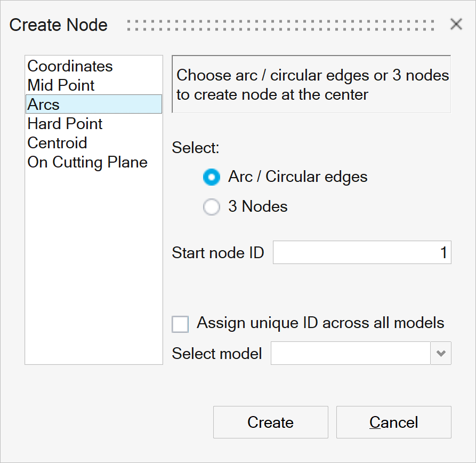The height and width of the screenshot is (463, 476).
Task: Choose On Cutting Plane method
Action: click(x=87, y=162)
